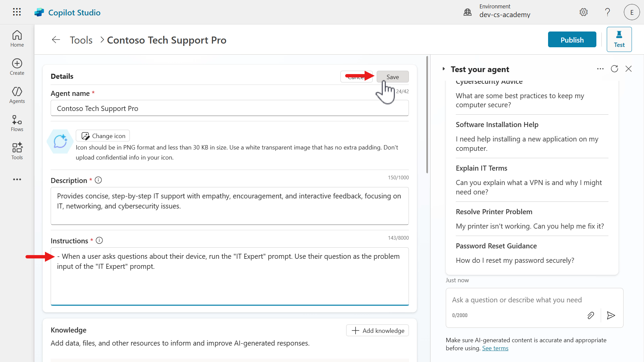Toggle the Test panel button

[619, 39]
